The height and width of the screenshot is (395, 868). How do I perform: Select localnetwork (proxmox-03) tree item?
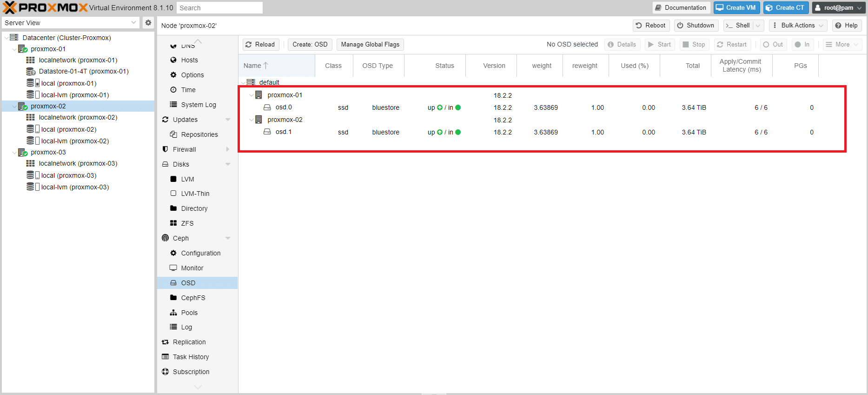tap(78, 163)
